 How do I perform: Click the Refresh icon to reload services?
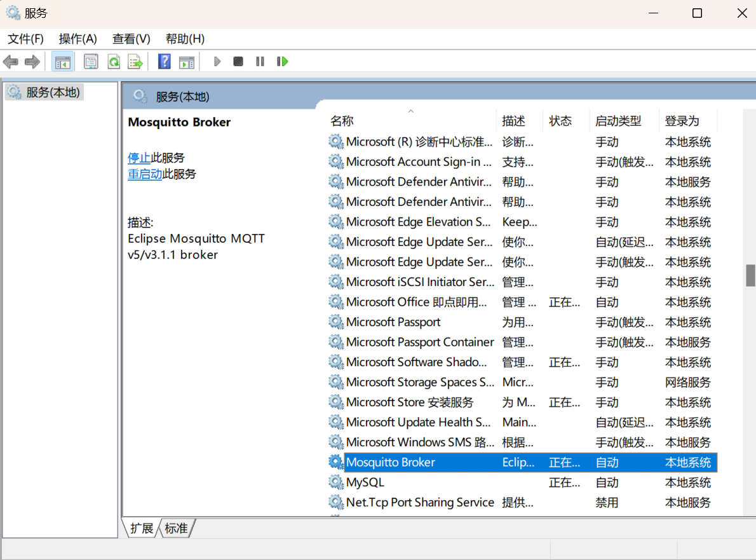click(x=113, y=61)
